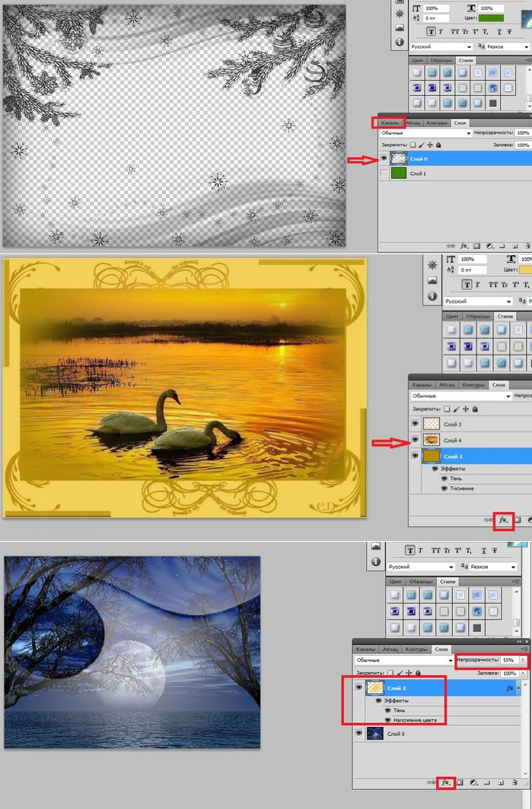Collapse the effects arrow beside fx on Слой 2

(517, 688)
